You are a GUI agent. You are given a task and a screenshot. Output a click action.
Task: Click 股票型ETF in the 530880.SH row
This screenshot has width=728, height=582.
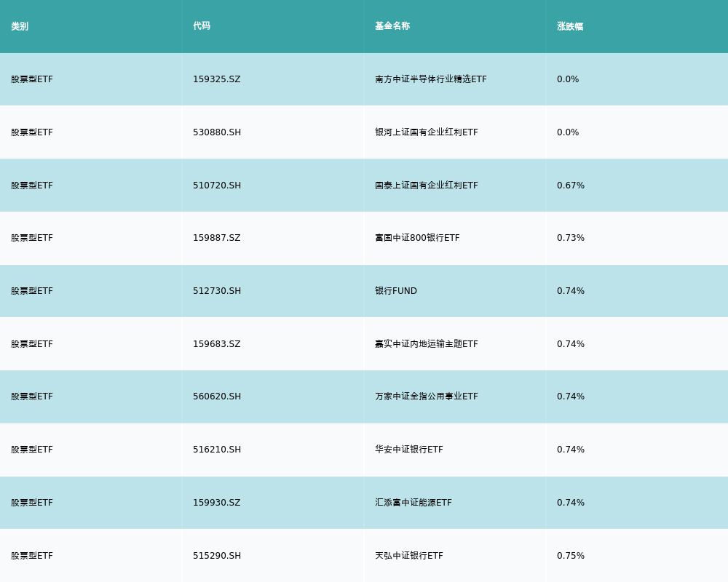pyautogui.click(x=32, y=132)
